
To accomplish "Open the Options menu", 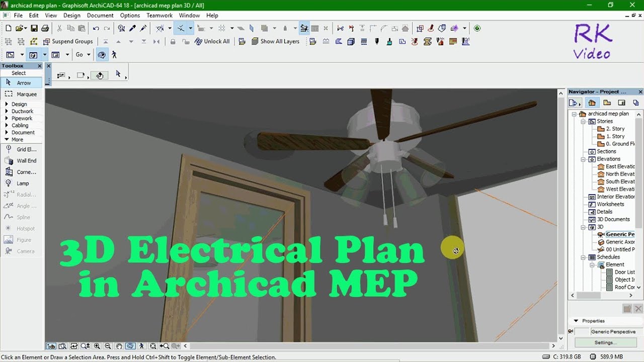I will point(130,16).
